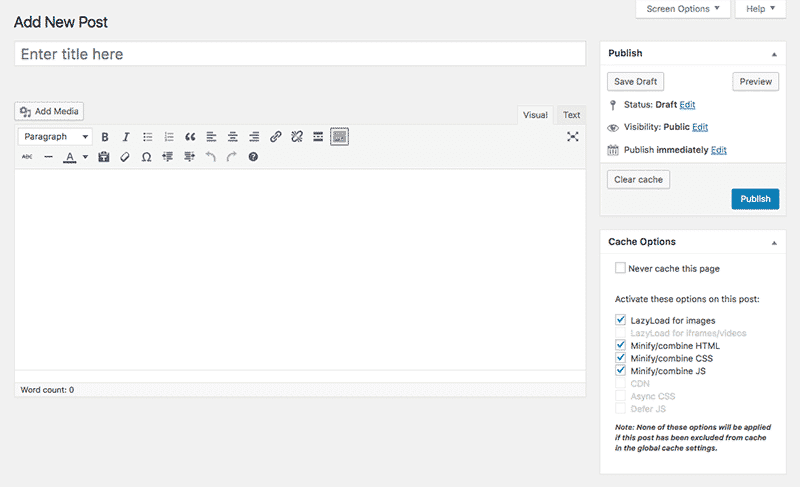This screenshot has width=800, height=487.
Task: Open the keyboard shortcuts help icon
Action: point(253,157)
